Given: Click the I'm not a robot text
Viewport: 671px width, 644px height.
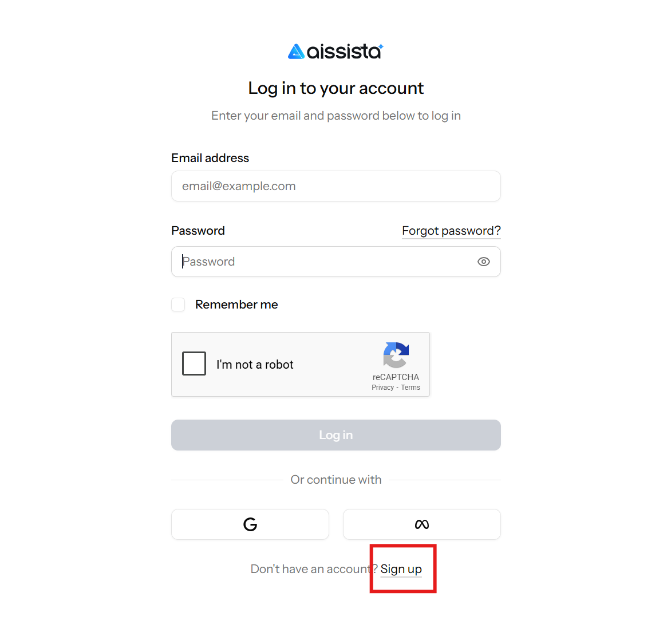Looking at the screenshot, I should 255,365.
